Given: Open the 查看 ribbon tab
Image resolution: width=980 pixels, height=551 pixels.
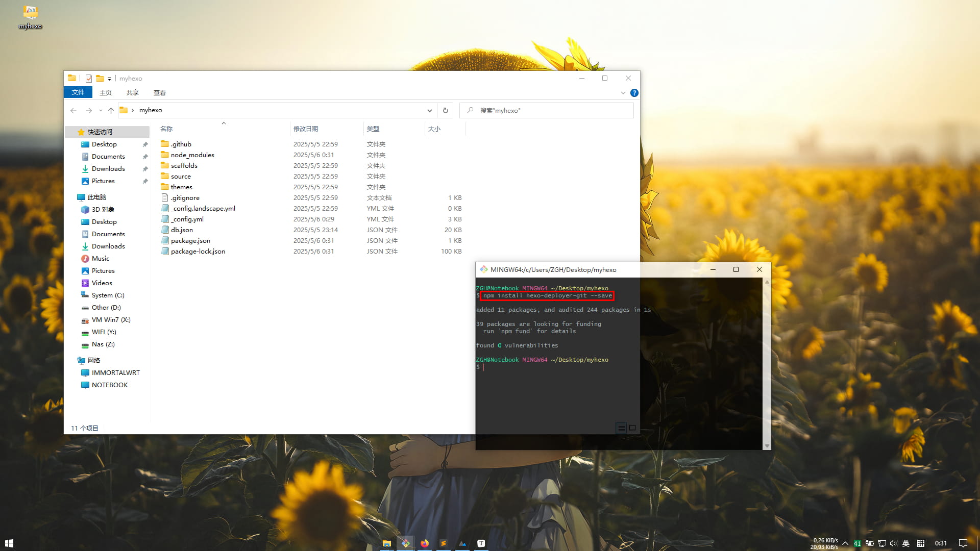Looking at the screenshot, I should point(159,92).
